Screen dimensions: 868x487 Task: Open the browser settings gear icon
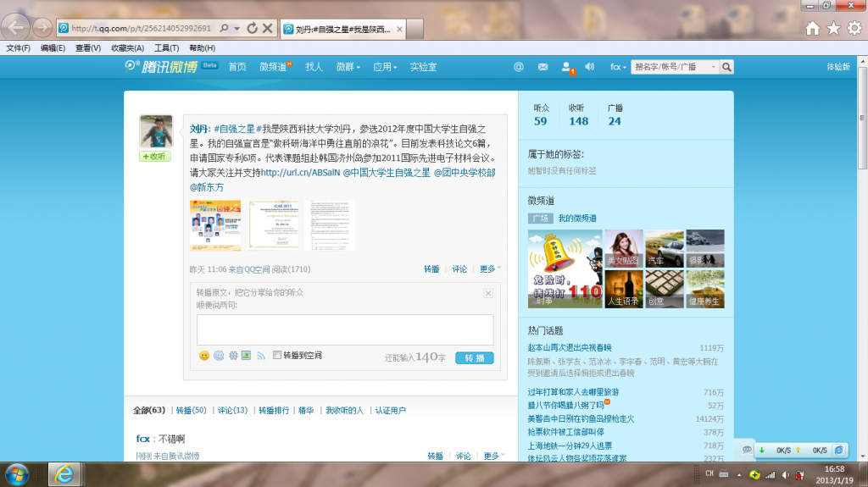coord(854,28)
